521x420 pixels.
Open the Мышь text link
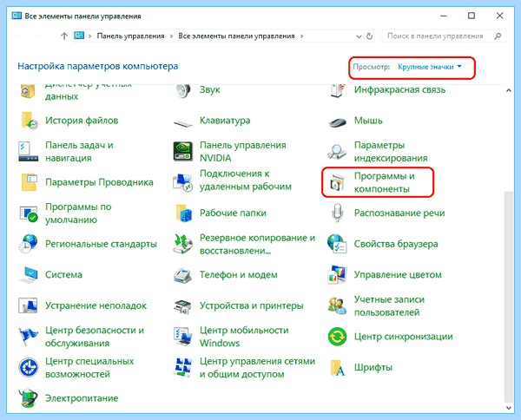(x=368, y=121)
